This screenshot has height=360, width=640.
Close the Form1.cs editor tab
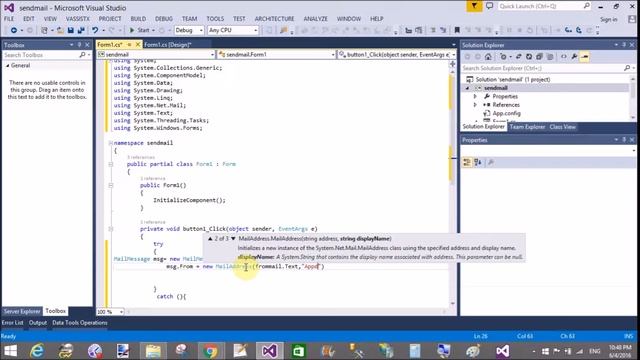[x=138, y=44]
